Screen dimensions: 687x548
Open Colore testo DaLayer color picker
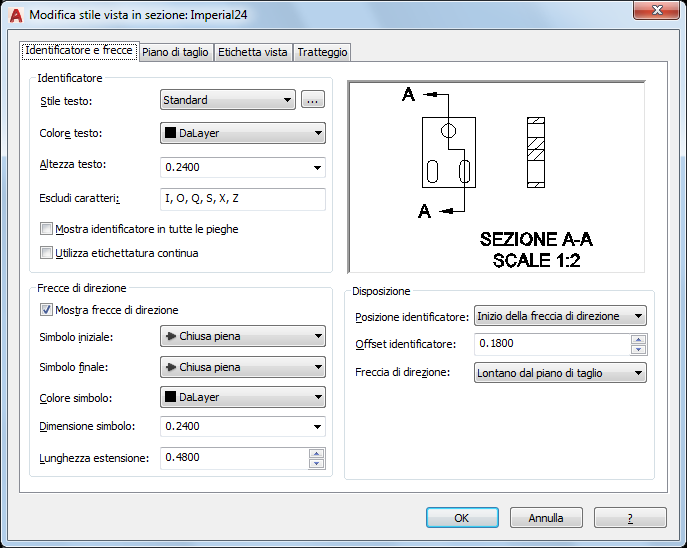point(243,133)
